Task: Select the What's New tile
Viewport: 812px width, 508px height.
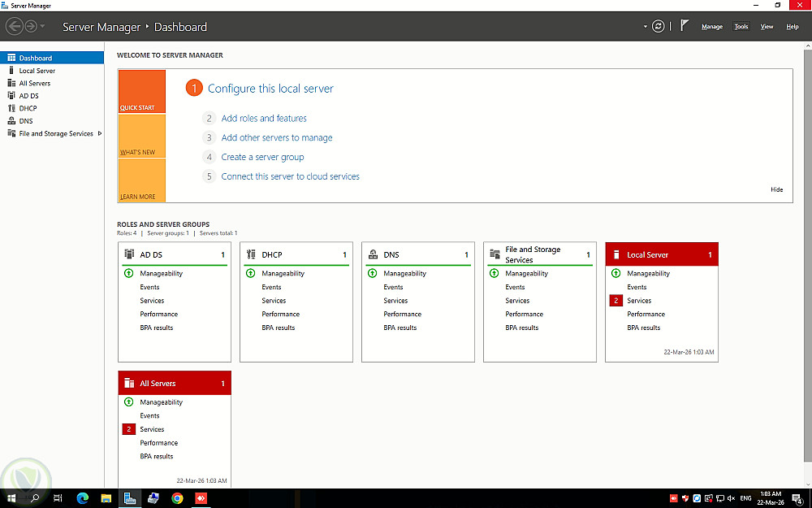Action: (x=142, y=136)
